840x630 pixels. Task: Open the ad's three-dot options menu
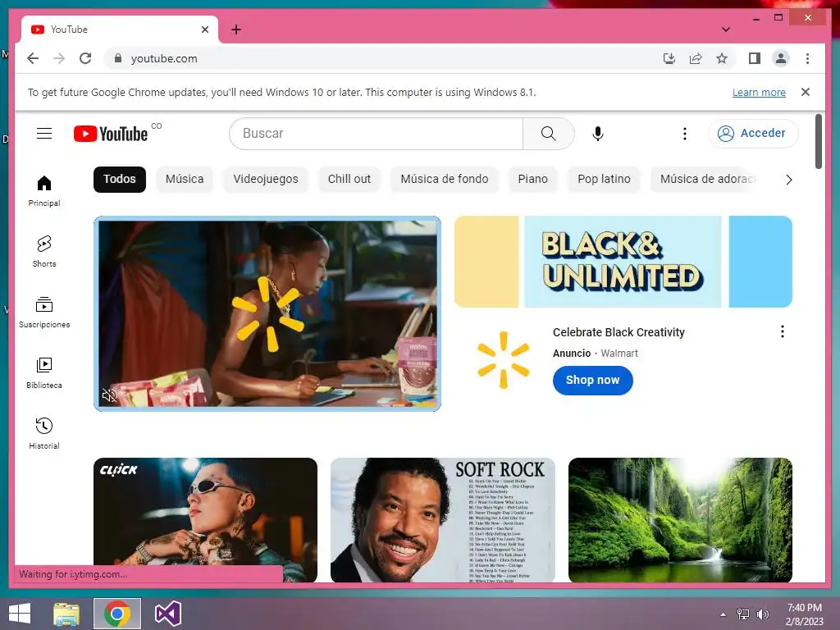pos(782,331)
